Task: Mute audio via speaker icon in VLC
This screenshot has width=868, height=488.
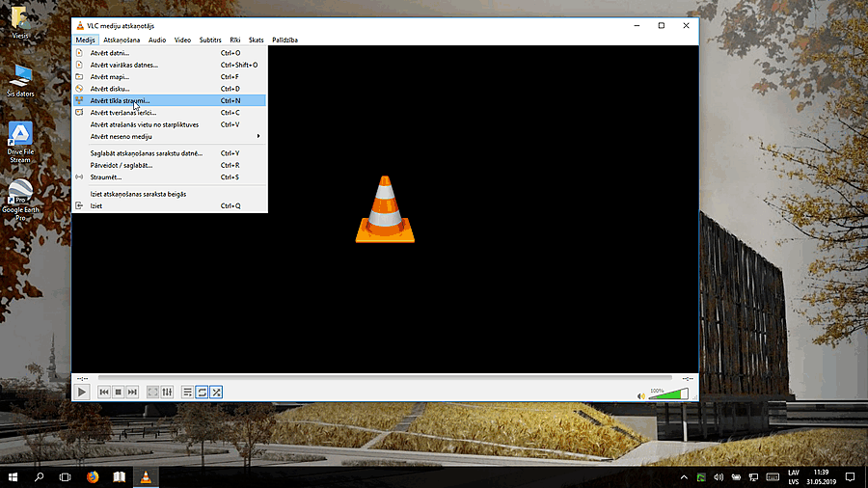Action: pyautogui.click(x=641, y=395)
